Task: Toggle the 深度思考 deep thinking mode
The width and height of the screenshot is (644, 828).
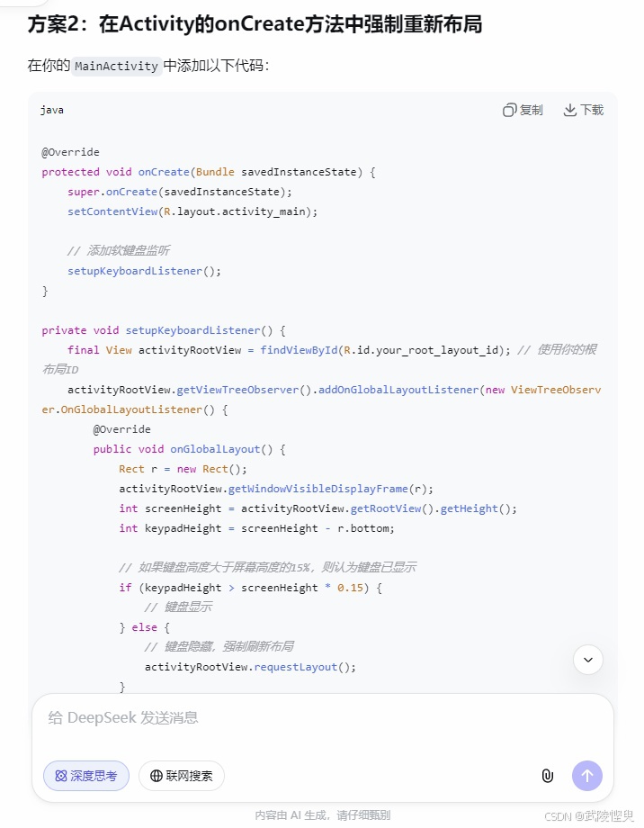Action: click(86, 776)
